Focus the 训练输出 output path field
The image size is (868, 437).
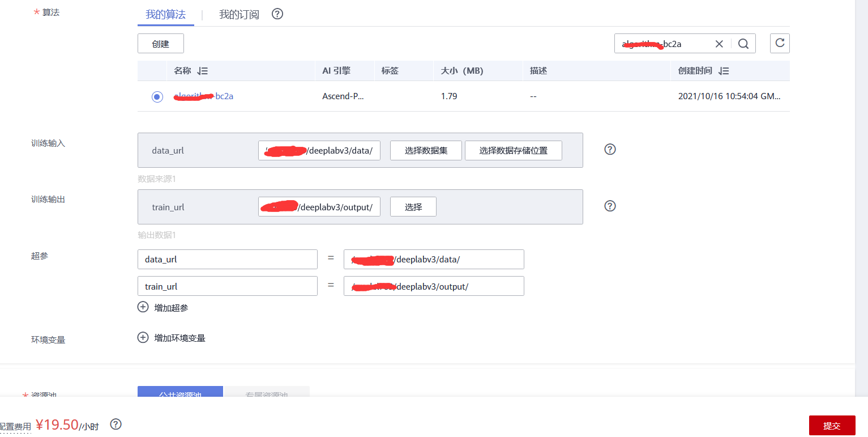coord(319,207)
